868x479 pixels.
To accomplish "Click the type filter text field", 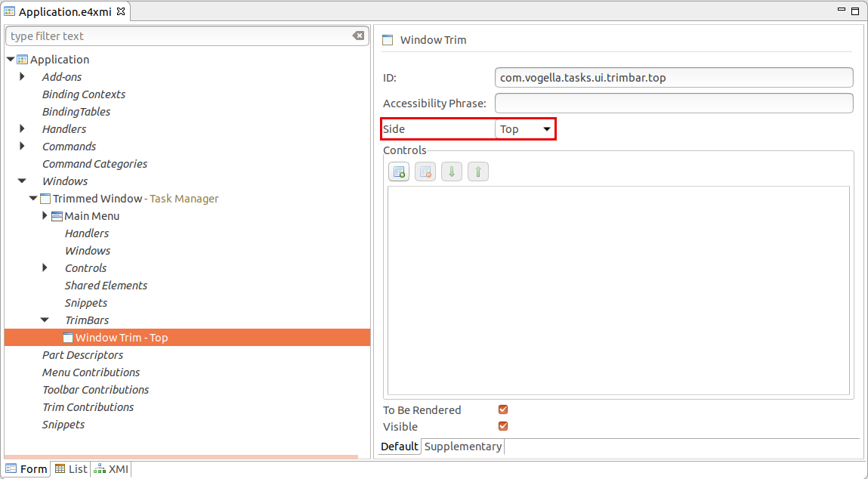I will pyautogui.click(x=180, y=36).
